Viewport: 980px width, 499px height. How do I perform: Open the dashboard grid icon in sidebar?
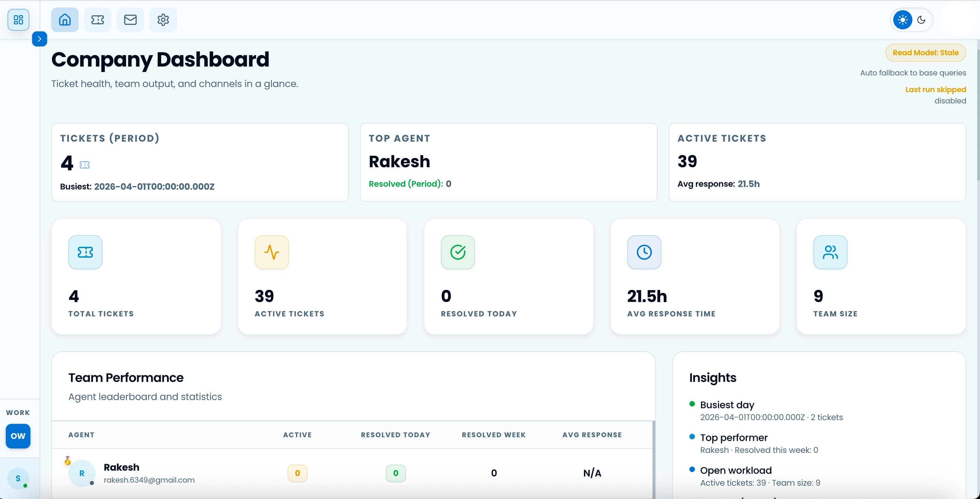18,19
